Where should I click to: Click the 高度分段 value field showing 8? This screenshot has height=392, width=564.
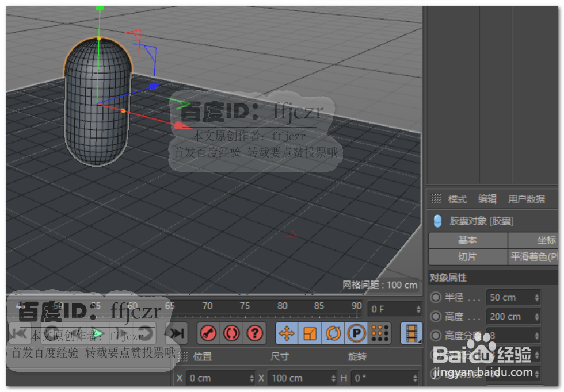[x=513, y=336]
